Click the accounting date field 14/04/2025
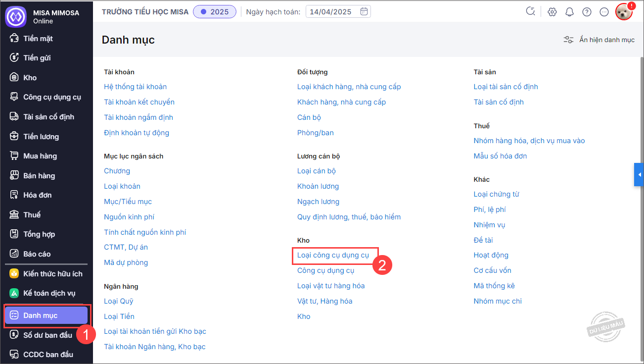 coord(338,12)
